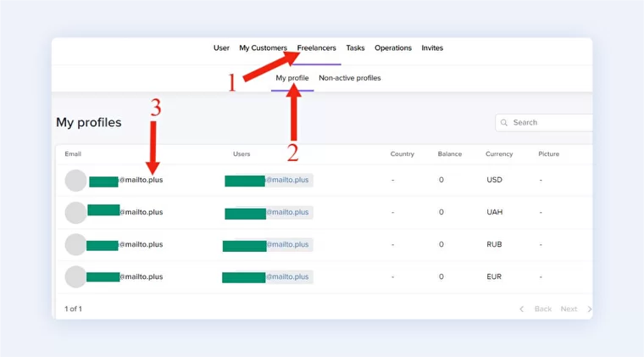
Task: Click the Next pagination button
Action: (x=569, y=309)
